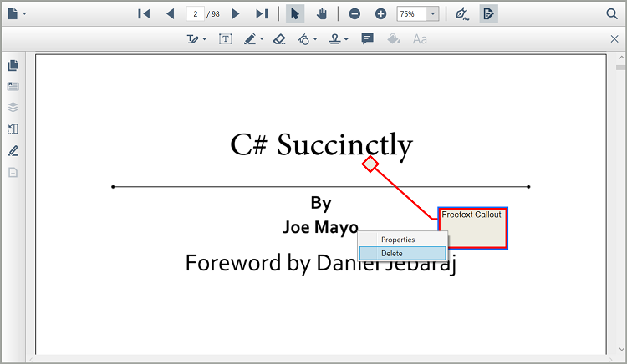This screenshot has width=627, height=364.
Task: Add a sticky note comment annotation
Action: click(x=367, y=39)
